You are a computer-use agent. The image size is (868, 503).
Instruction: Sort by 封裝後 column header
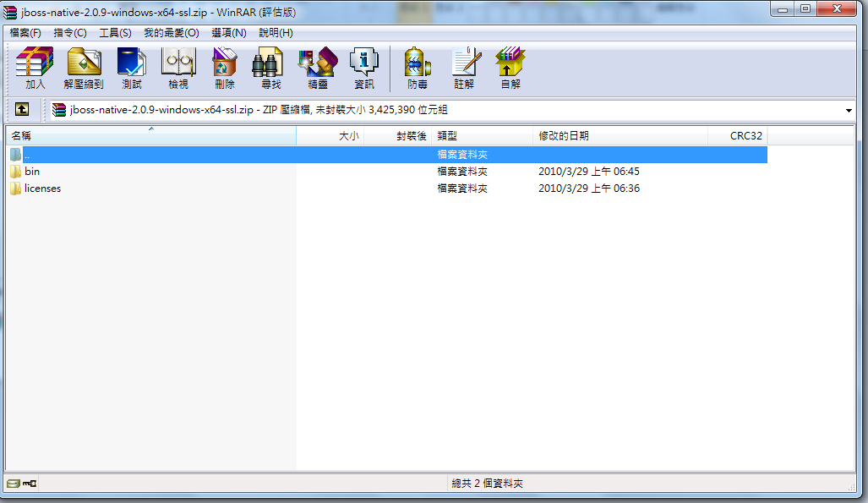(x=397, y=136)
